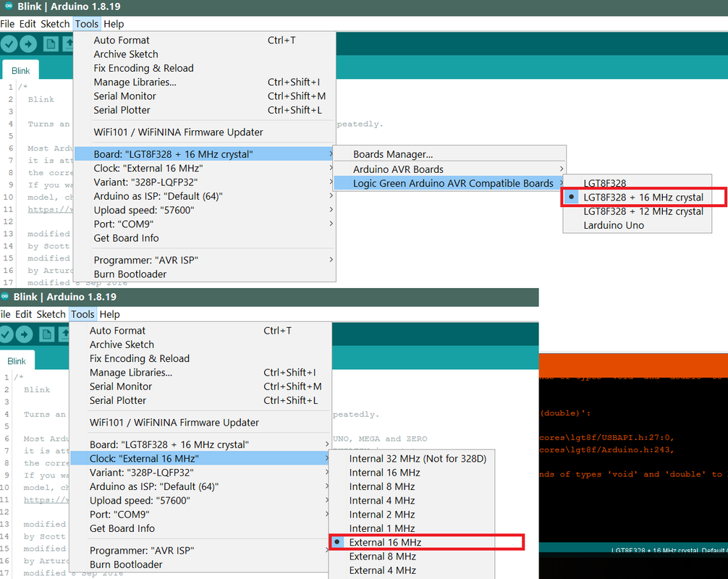
Task: Choose Archive Sketch in top Tools menu
Action: point(205,54)
